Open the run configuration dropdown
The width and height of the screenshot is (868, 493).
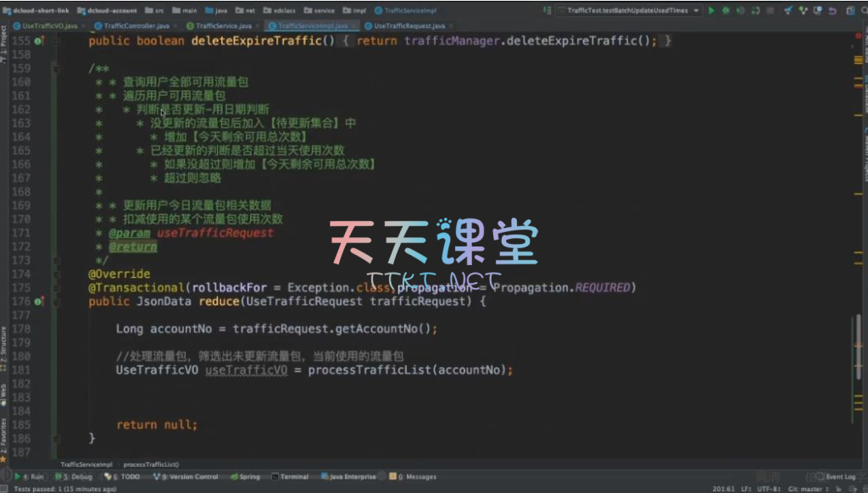tap(629, 11)
